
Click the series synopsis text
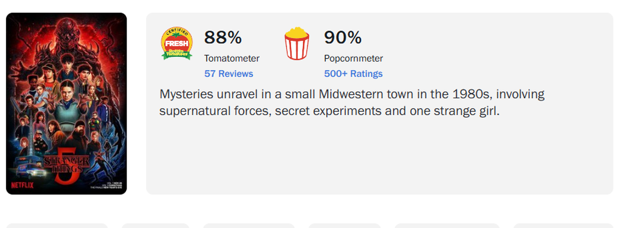pos(352,103)
